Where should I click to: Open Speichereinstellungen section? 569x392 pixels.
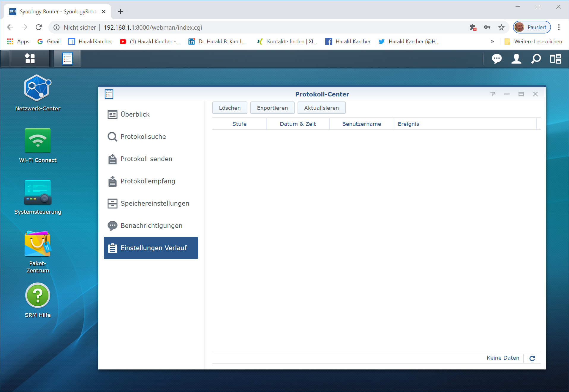pyautogui.click(x=154, y=204)
